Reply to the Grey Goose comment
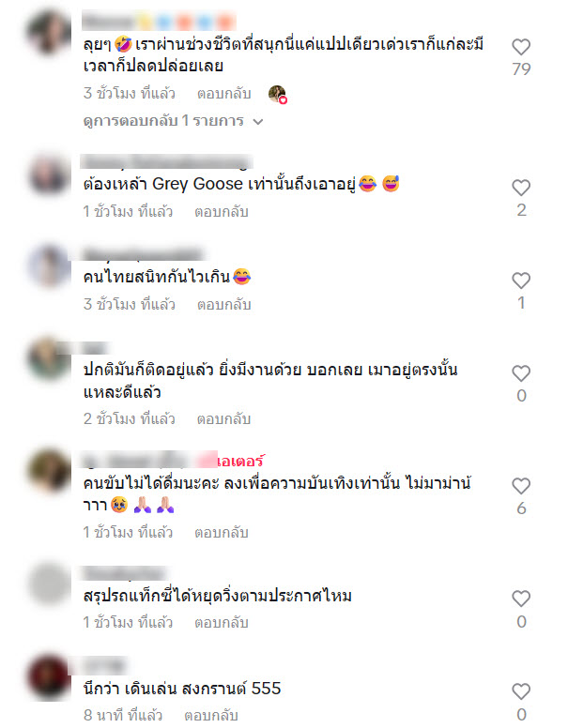 click(222, 212)
